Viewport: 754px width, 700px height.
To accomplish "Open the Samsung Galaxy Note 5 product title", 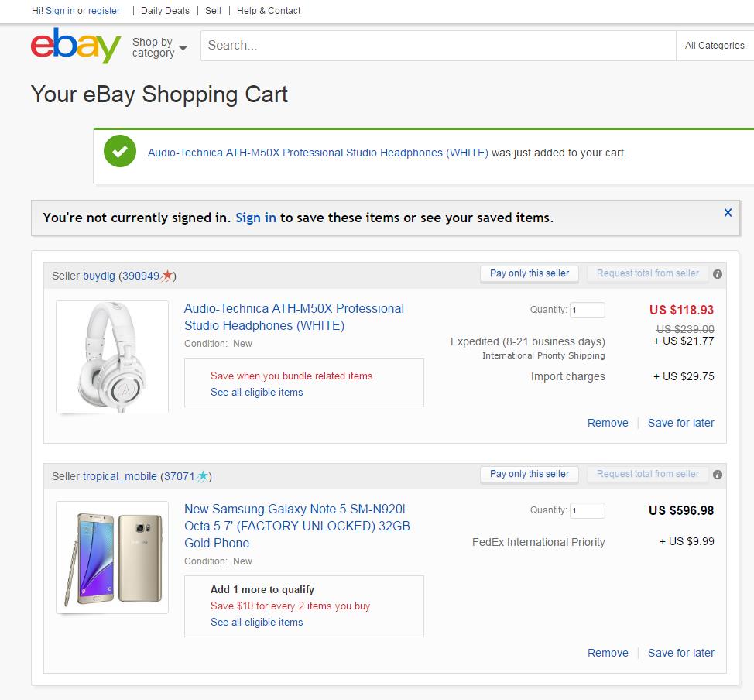I will (x=296, y=526).
